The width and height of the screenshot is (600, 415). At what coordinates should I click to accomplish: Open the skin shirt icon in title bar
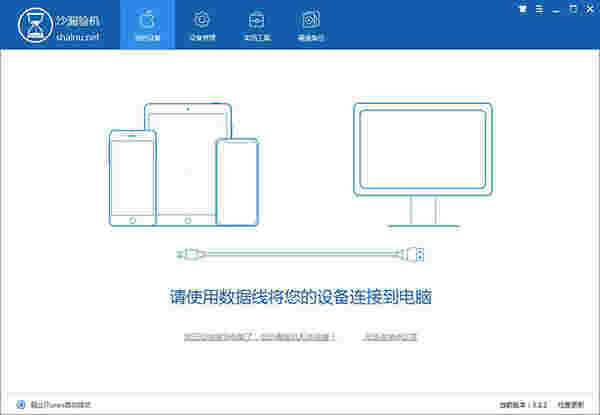(x=523, y=9)
